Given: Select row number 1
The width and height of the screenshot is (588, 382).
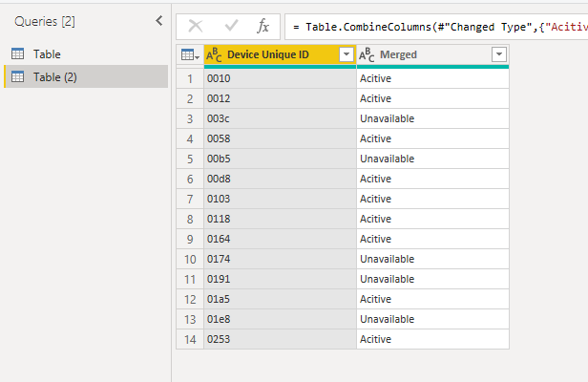Looking at the screenshot, I should [x=190, y=78].
